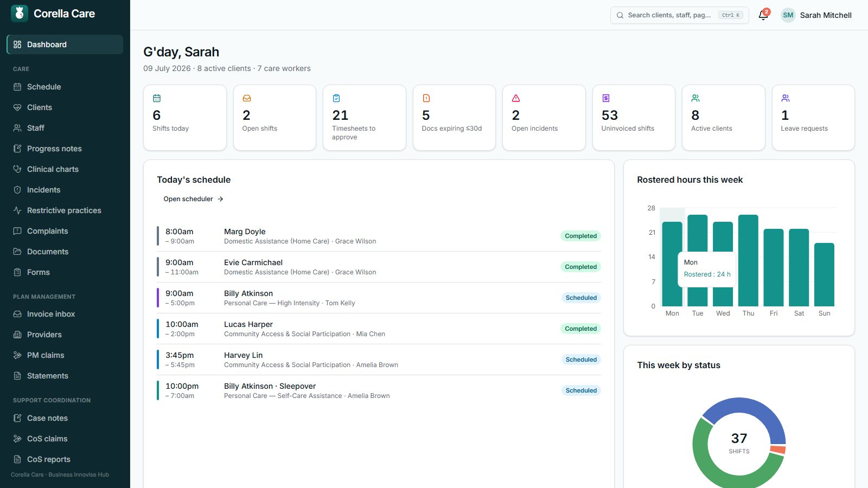The height and width of the screenshot is (488, 868).
Task: Open the 21 Timesheets to approve card
Action: tap(364, 118)
